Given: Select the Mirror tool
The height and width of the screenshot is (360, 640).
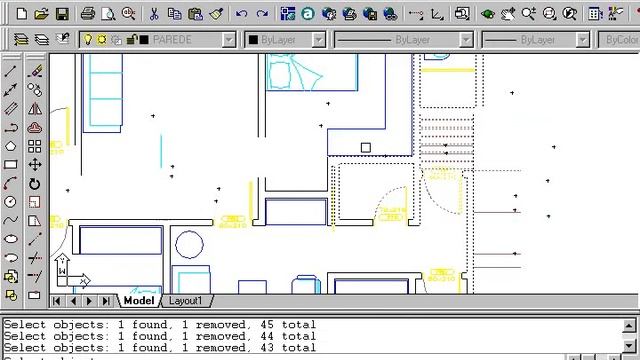Looking at the screenshot, I should click(x=35, y=109).
